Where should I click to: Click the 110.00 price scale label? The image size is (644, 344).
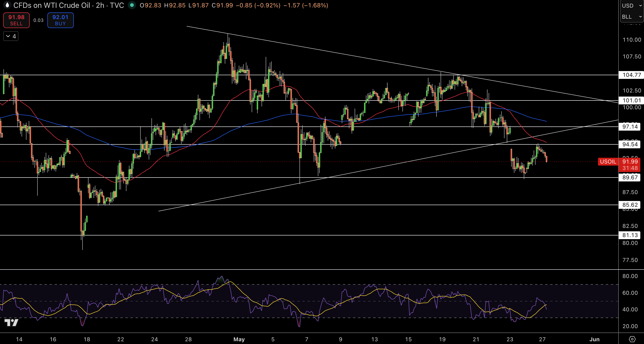tap(632, 40)
